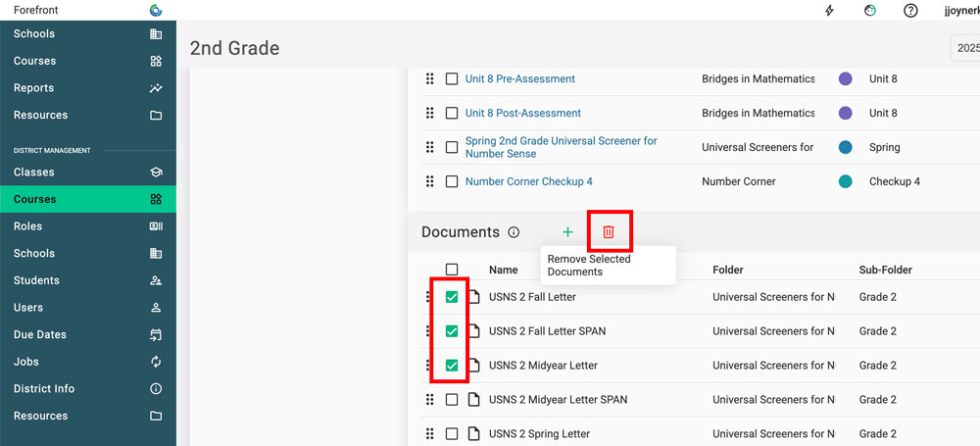Toggle the select-all checkbox in Documents header
Screen dimensions: 980x446
coord(452,270)
